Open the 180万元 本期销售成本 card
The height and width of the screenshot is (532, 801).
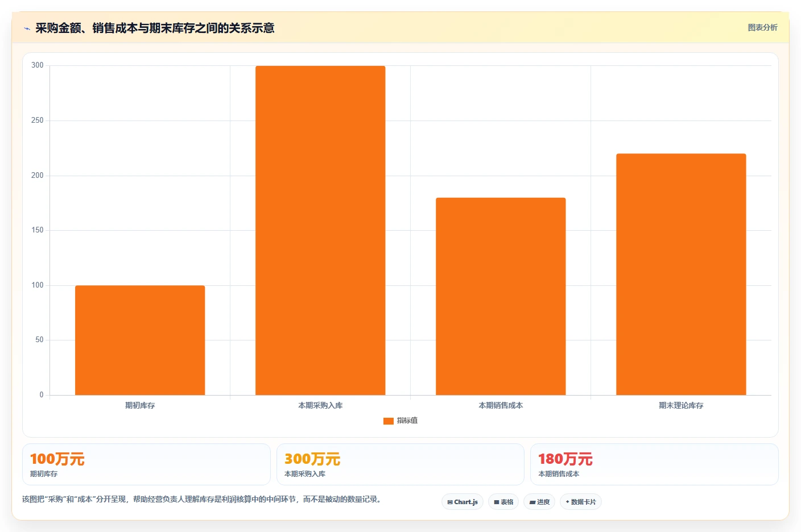(654, 464)
